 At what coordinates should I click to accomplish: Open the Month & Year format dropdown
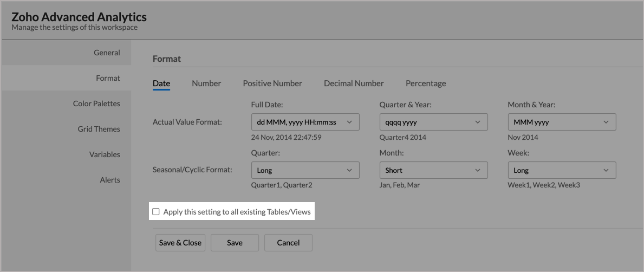pos(562,122)
